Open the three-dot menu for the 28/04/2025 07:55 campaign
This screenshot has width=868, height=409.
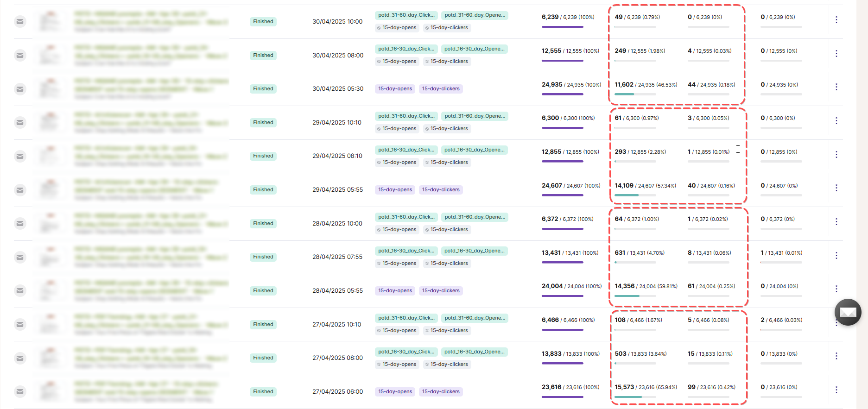click(836, 255)
